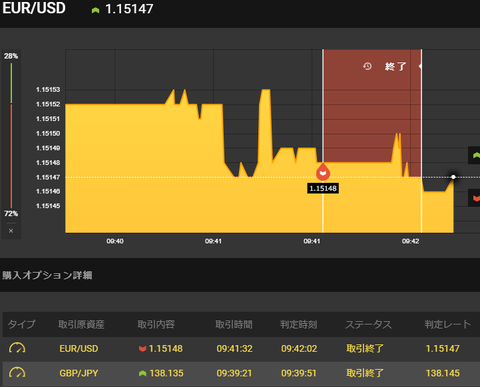Sort by the 判定レート column header
480x387 pixels.
coord(448,324)
